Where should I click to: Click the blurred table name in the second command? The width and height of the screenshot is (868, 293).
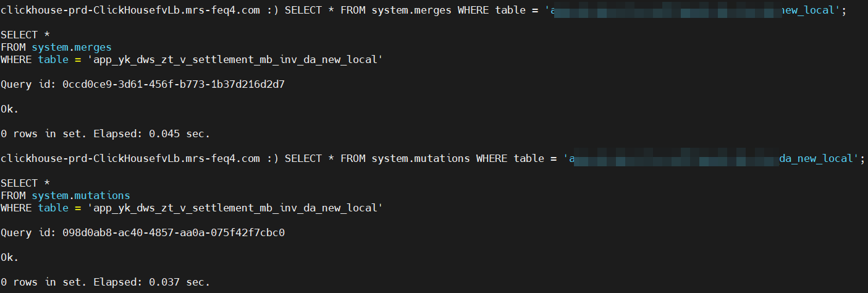point(673,159)
